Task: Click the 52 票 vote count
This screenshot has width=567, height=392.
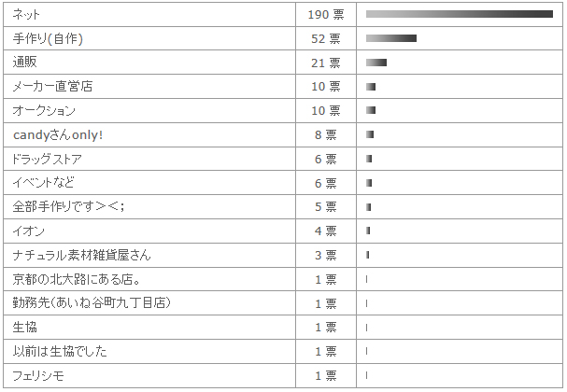Action: tap(326, 38)
